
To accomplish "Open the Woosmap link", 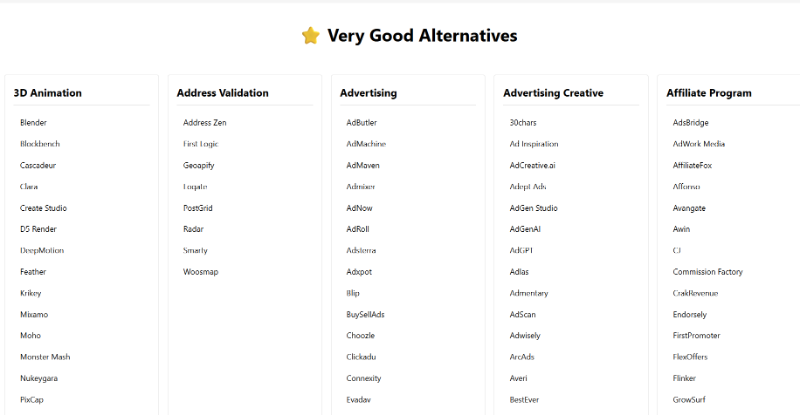I will (200, 272).
